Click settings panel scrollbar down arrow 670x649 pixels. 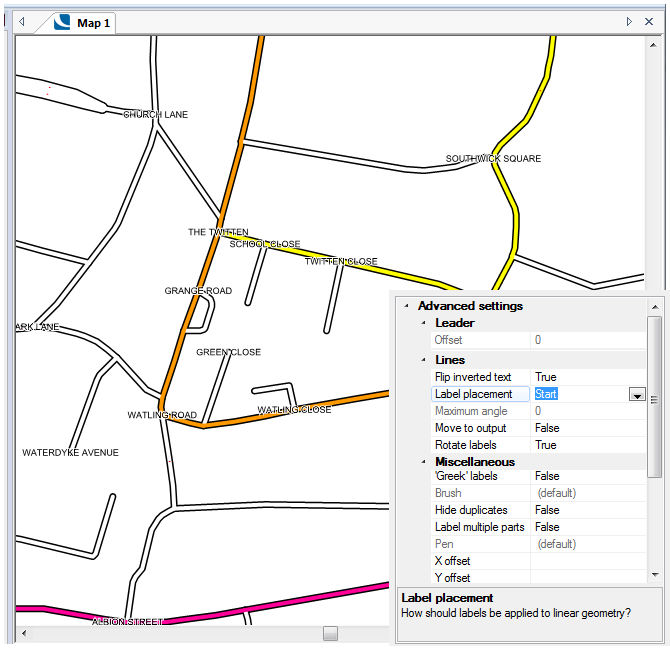(x=654, y=575)
